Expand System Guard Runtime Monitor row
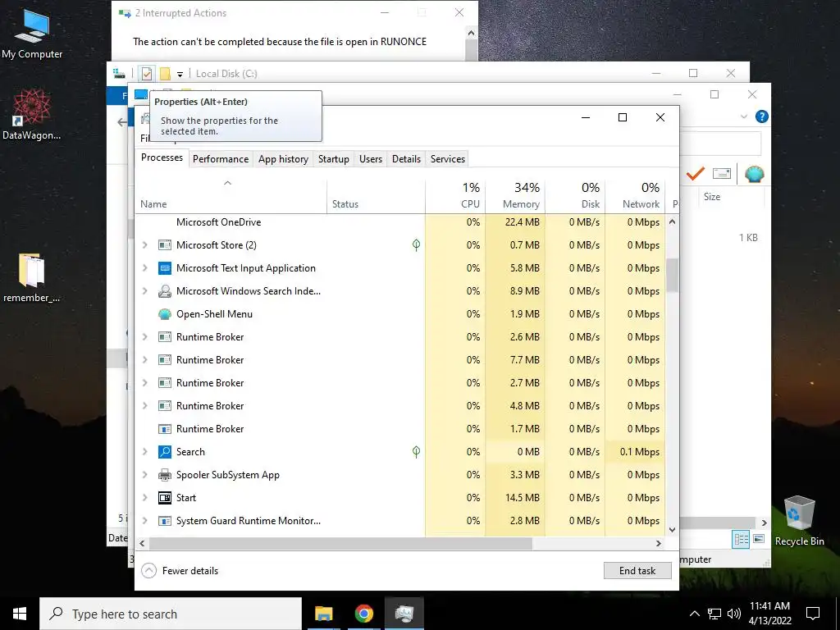840x630 pixels. [144, 521]
